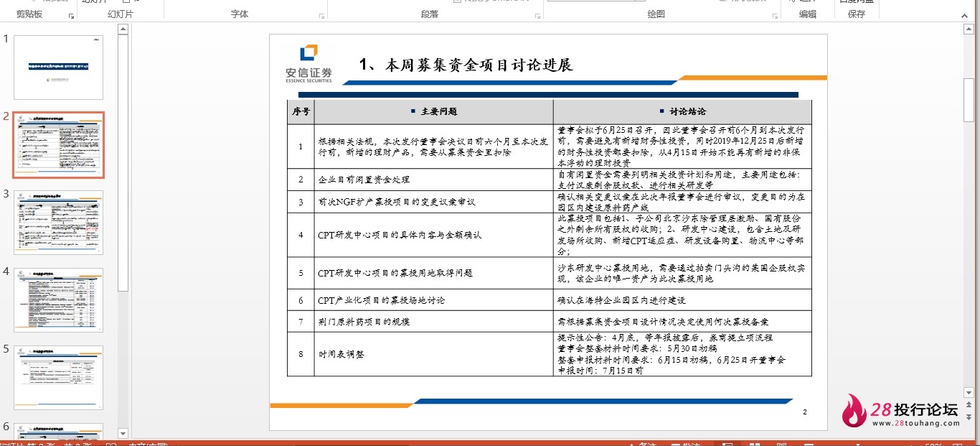Open the 字体 group dialog launcher
The image size is (980, 446).
point(320,15)
